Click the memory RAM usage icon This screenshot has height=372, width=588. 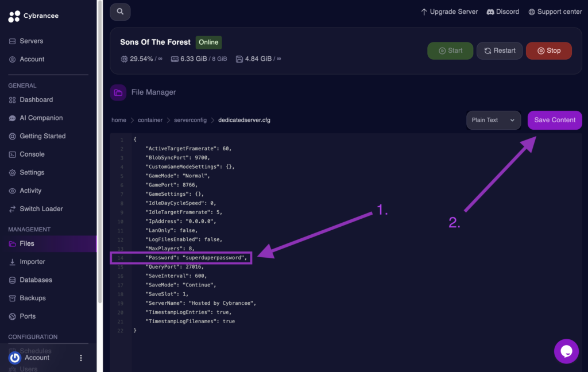click(175, 59)
